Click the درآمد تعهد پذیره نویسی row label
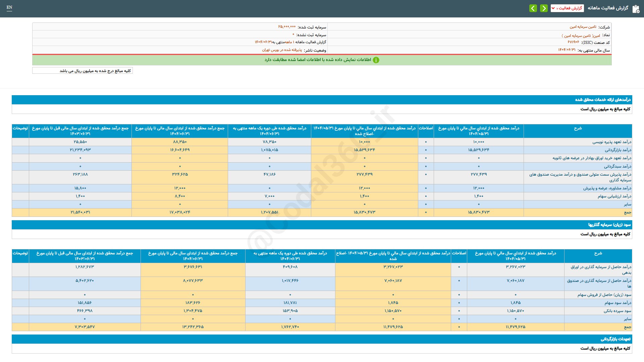The height and width of the screenshot is (362, 644). pyautogui.click(x=611, y=142)
